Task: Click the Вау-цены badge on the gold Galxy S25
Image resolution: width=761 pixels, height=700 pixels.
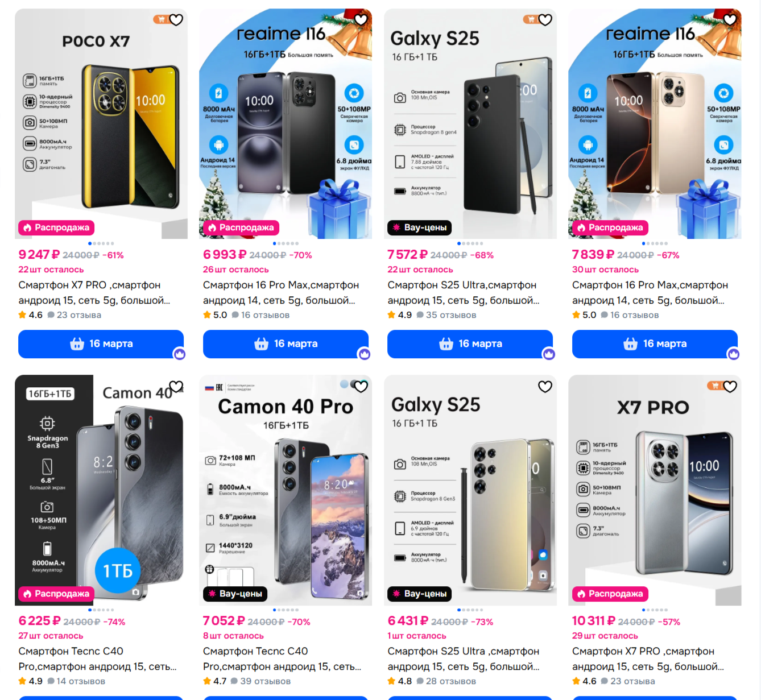Action: [420, 594]
